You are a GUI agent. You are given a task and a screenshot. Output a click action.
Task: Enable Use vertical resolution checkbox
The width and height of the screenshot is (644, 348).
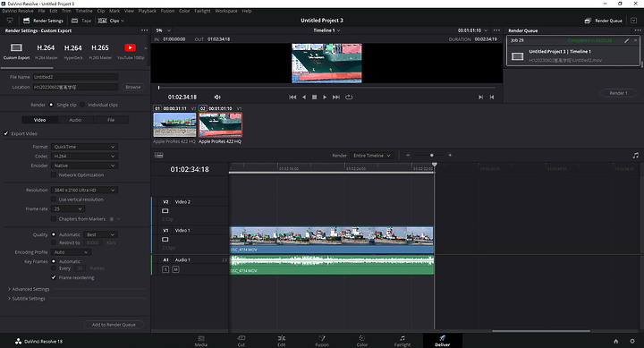point(54,199)
